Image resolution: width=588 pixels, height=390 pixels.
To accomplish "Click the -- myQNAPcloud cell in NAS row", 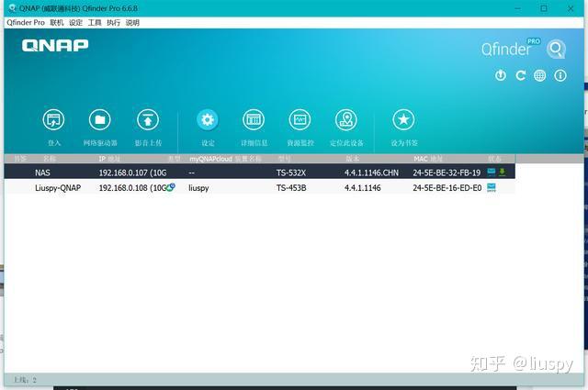I will point(192,173).
